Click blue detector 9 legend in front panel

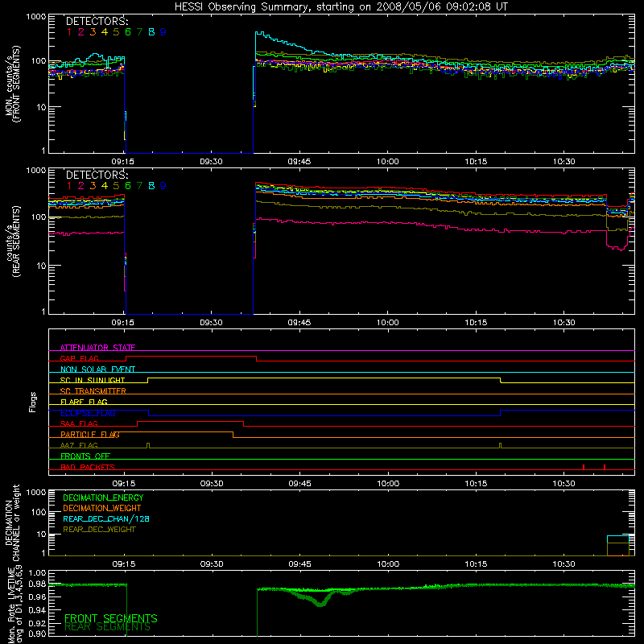[x=163, y=32]
